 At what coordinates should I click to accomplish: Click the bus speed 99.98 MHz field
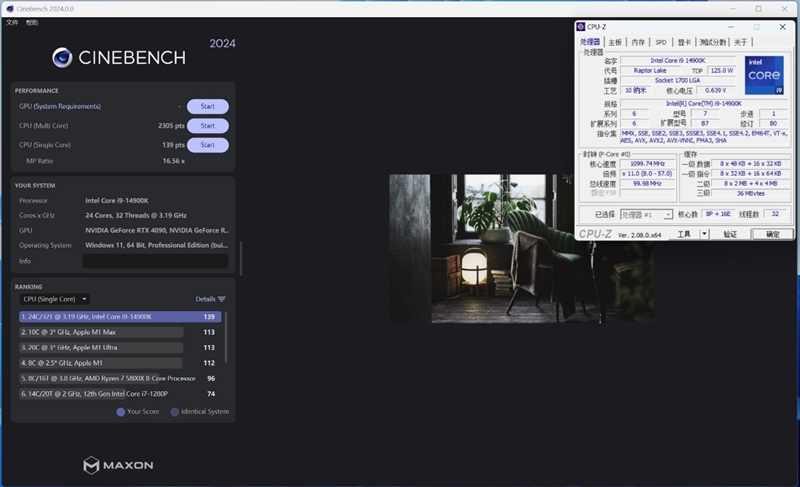point(647,184)
